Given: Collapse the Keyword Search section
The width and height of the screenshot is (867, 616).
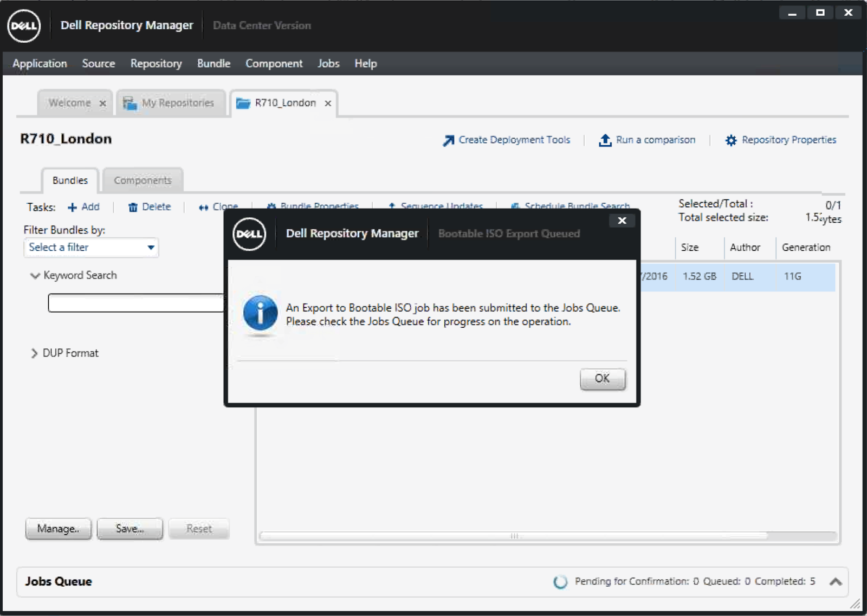Looking at the screenshot, I should (x=34, y=276).
